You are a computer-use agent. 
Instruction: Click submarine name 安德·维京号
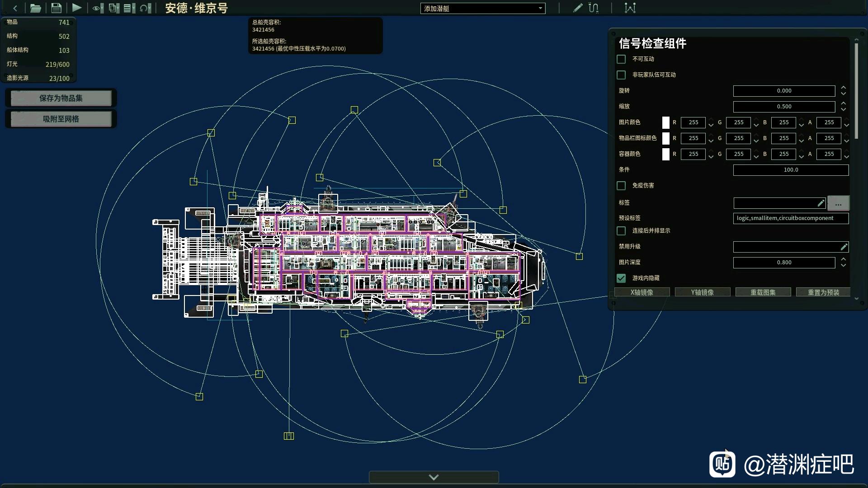(196, 8)
